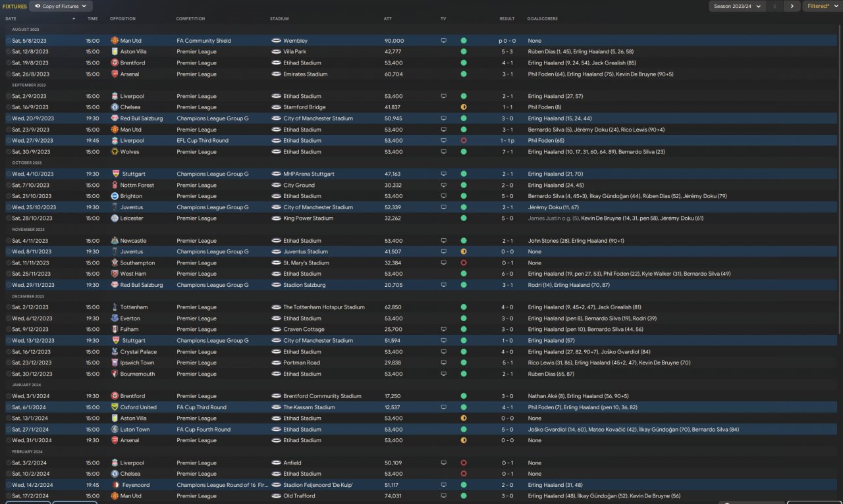
Task: Click the Aston Villa badge on 12/8/2023
Action: click(115, 52)
